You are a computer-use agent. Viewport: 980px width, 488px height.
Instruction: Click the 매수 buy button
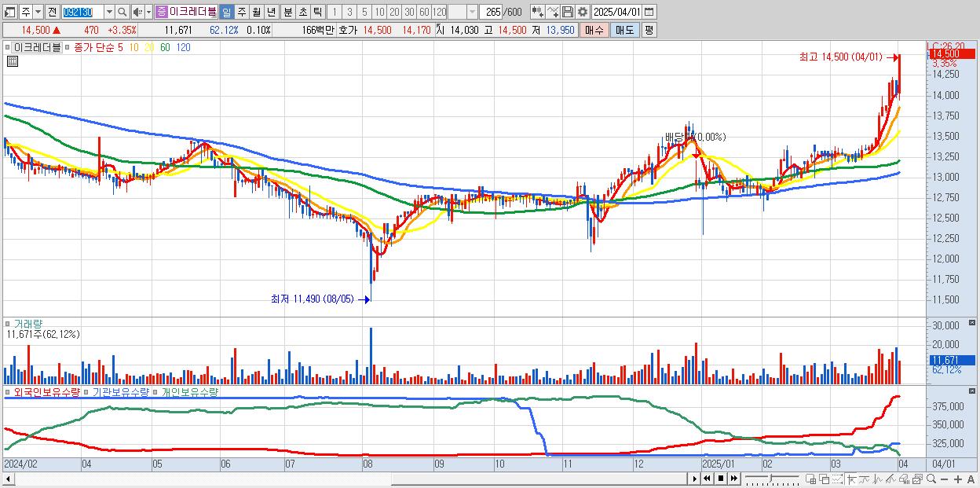tap(594, 30)
